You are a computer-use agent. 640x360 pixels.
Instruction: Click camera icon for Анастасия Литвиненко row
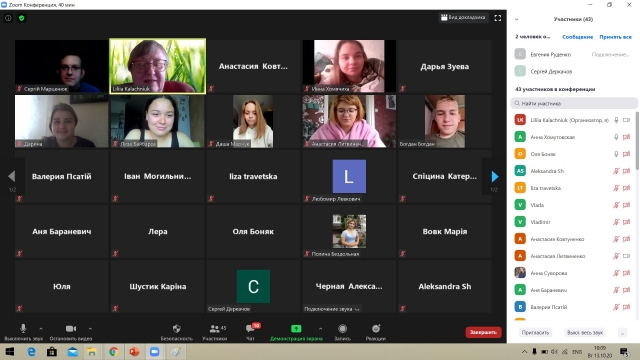(x=626, y=256)
